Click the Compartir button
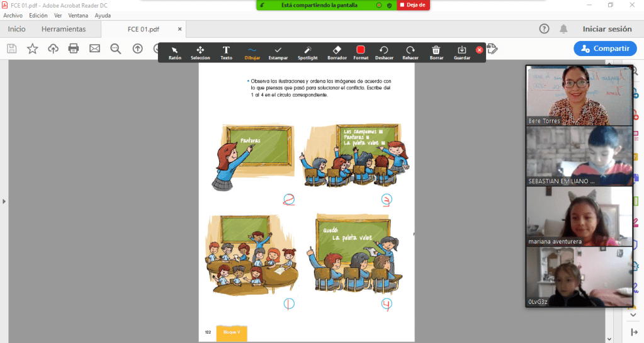The image size is (644, 343). pos(605,48)
